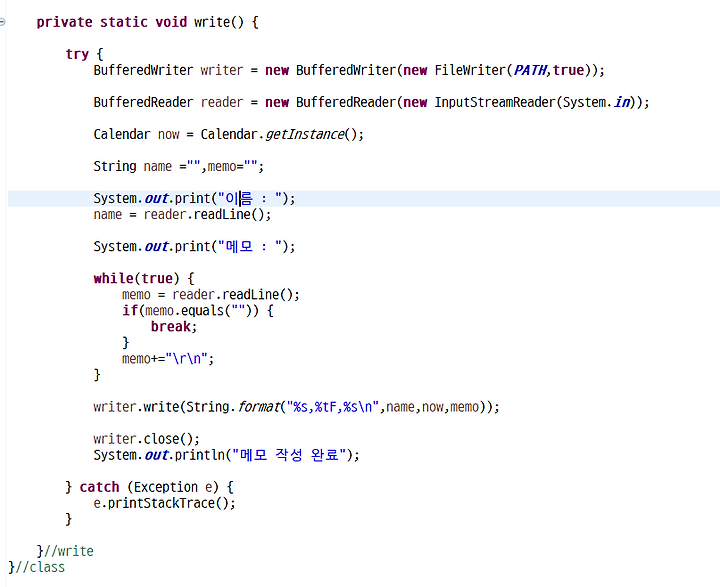Click the println("메모 작성 완료") statement
The height and width of the screenshot is (587, 720).
(x=226, y=455)
